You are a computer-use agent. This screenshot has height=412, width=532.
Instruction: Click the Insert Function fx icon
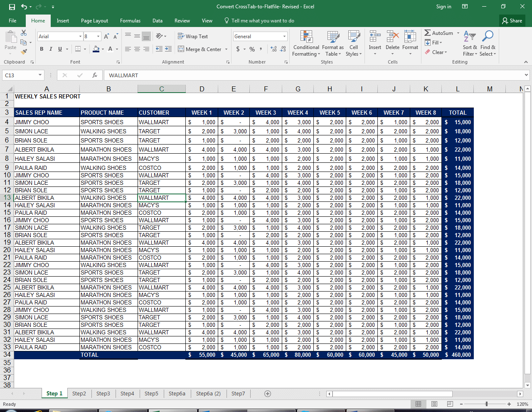tap(95, 75)
